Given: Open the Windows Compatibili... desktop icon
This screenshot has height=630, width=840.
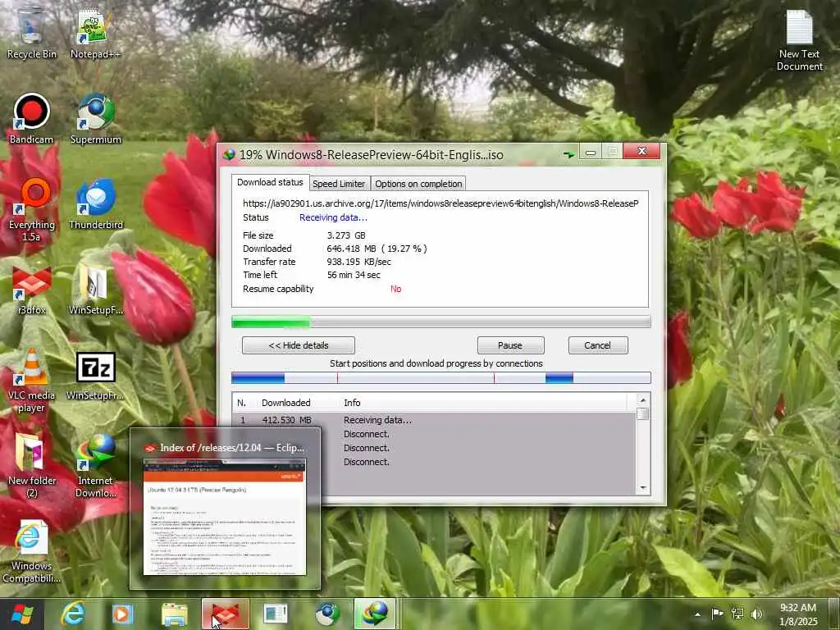Looking at the screenshot, I should pyautogui.click(x=31, y=552).
